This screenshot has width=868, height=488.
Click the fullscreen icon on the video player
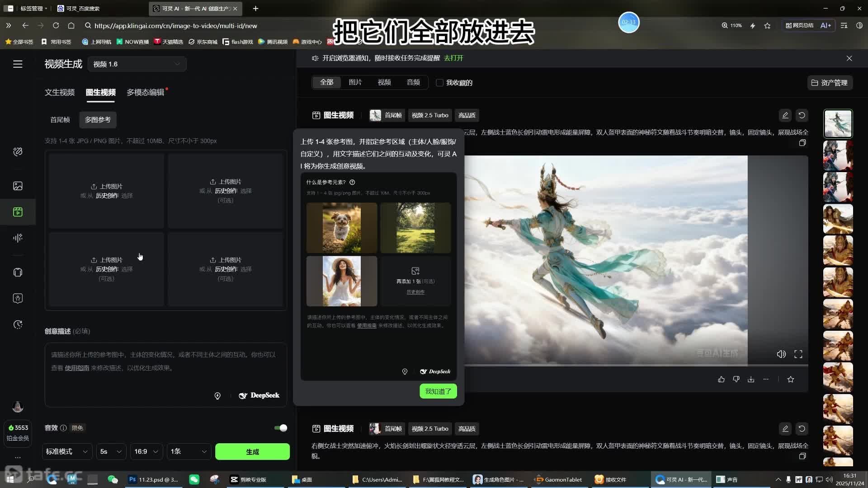(x=798, y=354)
